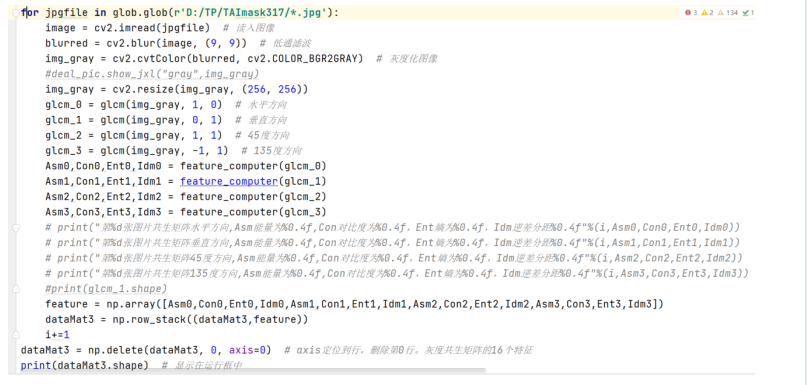Click fold end marker beside #print(glcm_1.shape)

coord(16,289)
